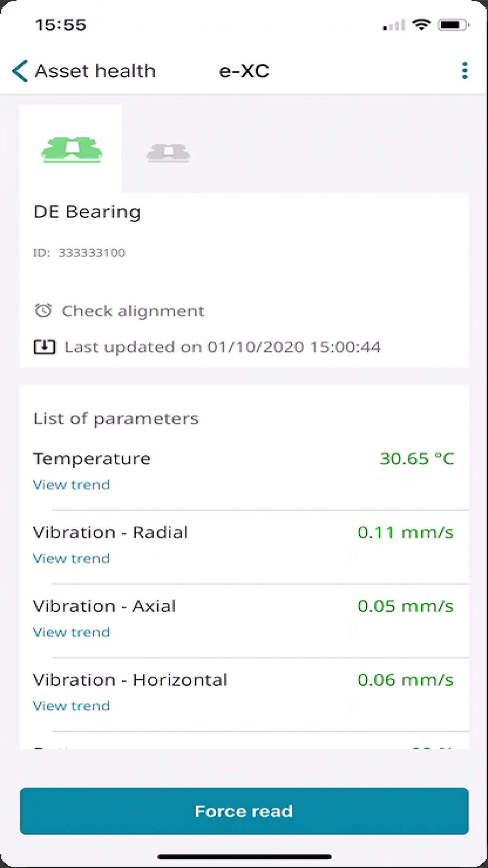The width and height of the screenshot is (488, 868).
Task: View trend for Vibration - Radial
Action: (71, 558)
